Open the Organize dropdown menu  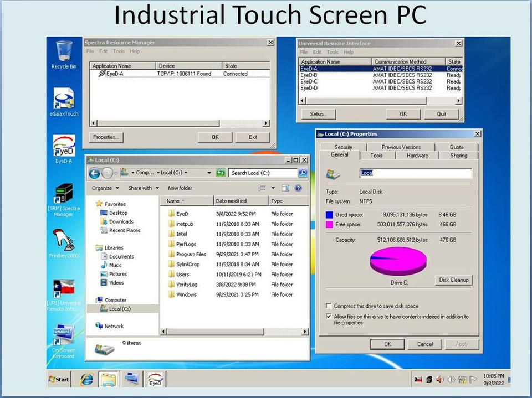(x=104, y=188)
